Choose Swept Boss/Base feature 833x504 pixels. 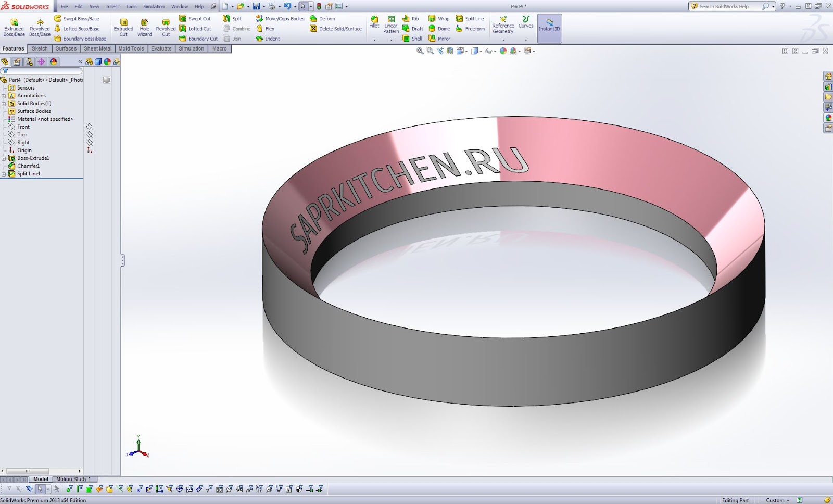point(77,19)
